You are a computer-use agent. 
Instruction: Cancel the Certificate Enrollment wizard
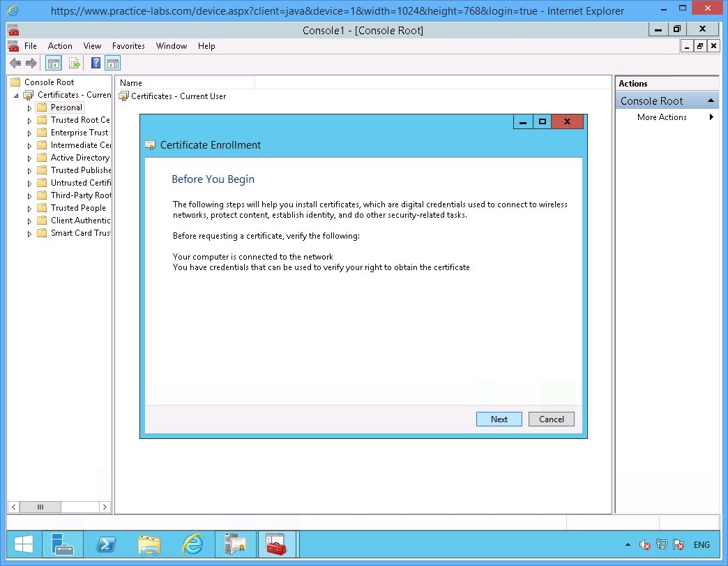pos(551,419)
